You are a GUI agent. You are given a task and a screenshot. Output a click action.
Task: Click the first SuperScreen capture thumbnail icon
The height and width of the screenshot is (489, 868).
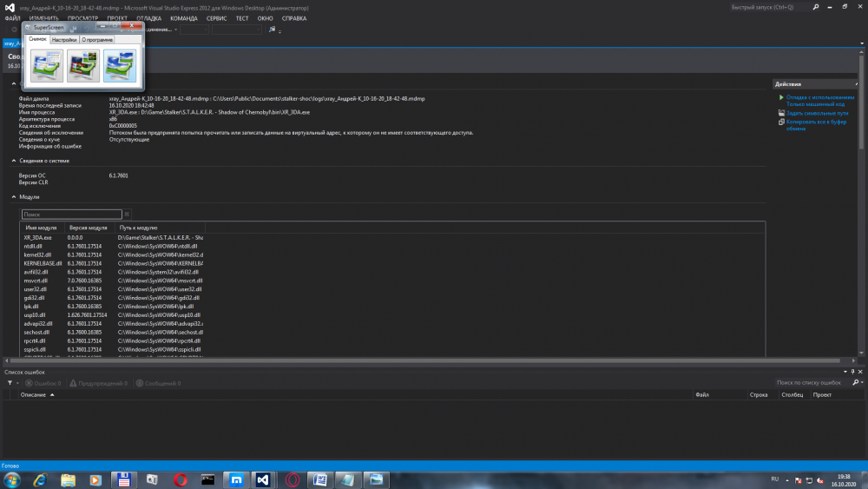(45, 66)
